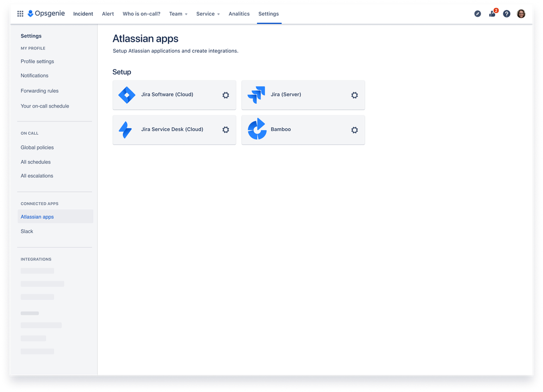
Task: Click the Atlassian apps page heading
Action: point(146,39)
